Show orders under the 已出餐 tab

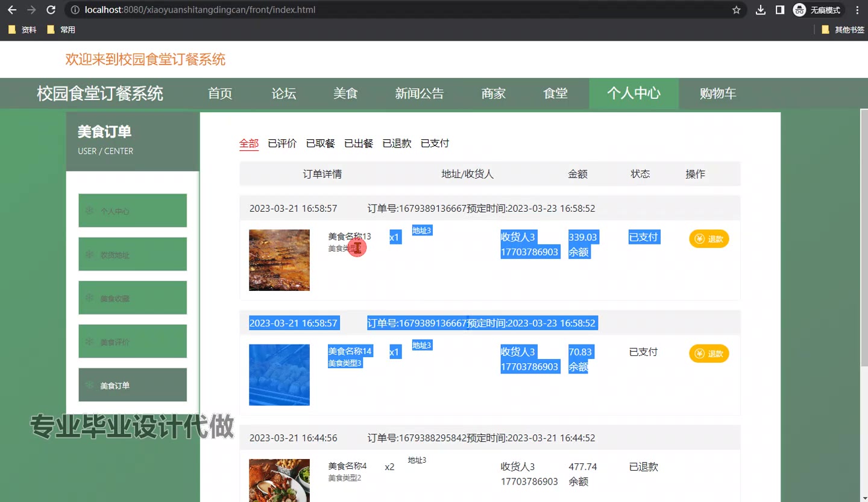(x=359, y=144)
